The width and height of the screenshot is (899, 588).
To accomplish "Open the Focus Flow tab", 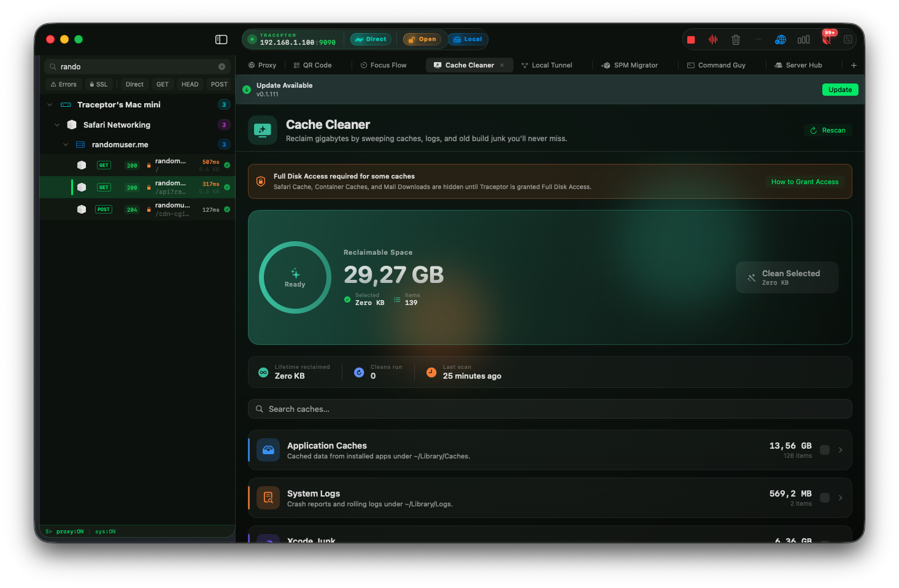I will [x=384, y=65].
